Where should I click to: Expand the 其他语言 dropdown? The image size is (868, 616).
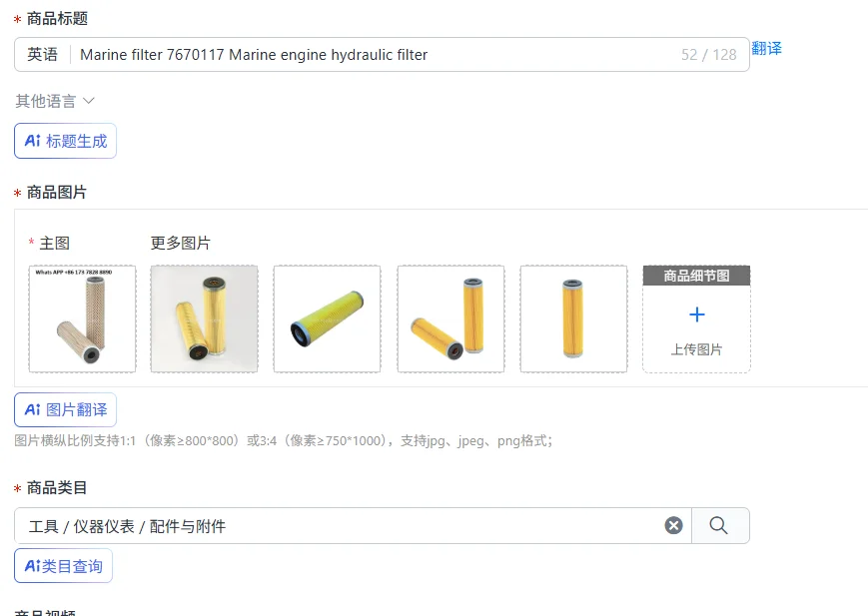[55, 101]
